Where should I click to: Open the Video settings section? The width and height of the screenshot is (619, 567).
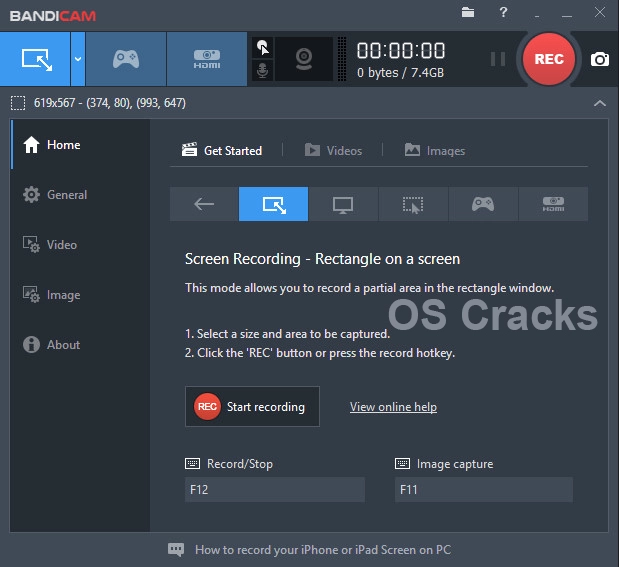[81, 245]
